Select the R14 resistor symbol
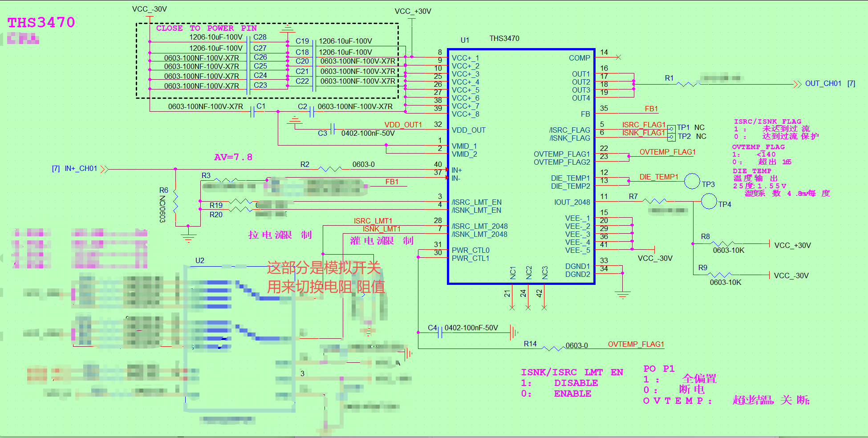The height and width of the screenshot is (438, 868). [553, 349]
